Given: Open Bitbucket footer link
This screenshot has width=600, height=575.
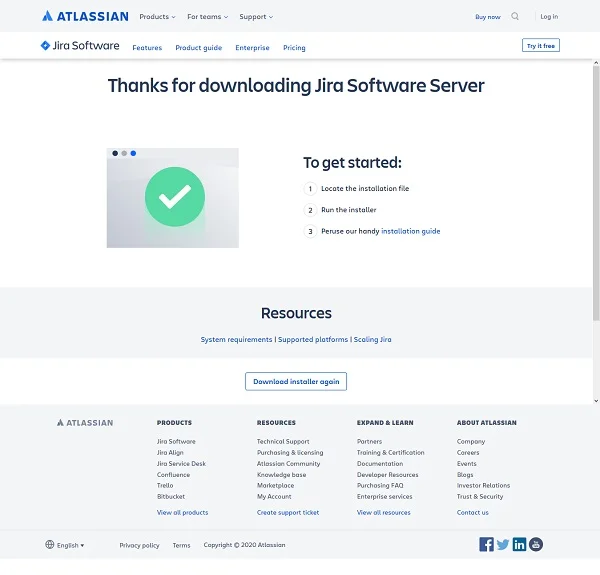Looking at the screenshot, I should 171,497.
